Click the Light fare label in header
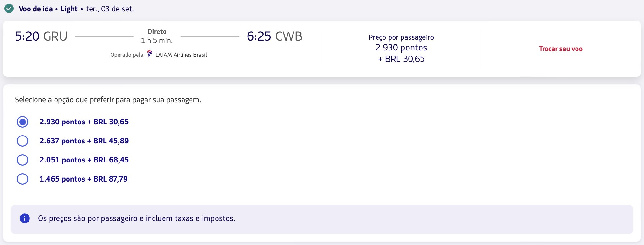 [x=69, y=9]
